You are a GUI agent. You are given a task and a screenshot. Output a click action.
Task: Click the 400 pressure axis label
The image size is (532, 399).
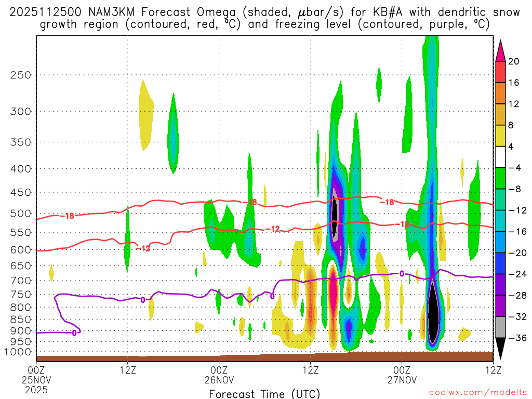[21, 169]
